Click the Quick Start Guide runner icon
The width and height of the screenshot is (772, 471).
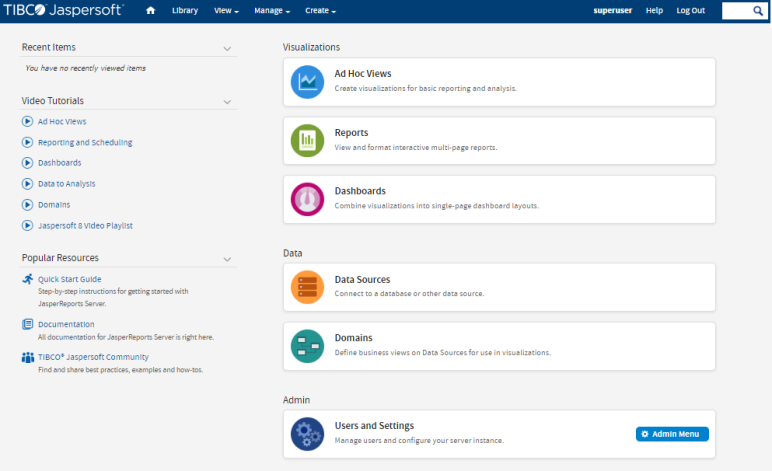28,279
